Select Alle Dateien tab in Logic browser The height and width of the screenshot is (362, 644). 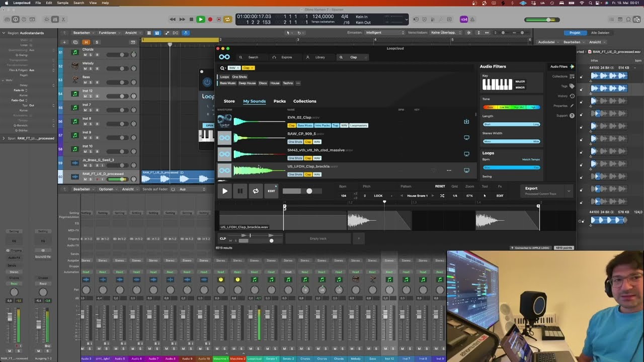point(600,33)
